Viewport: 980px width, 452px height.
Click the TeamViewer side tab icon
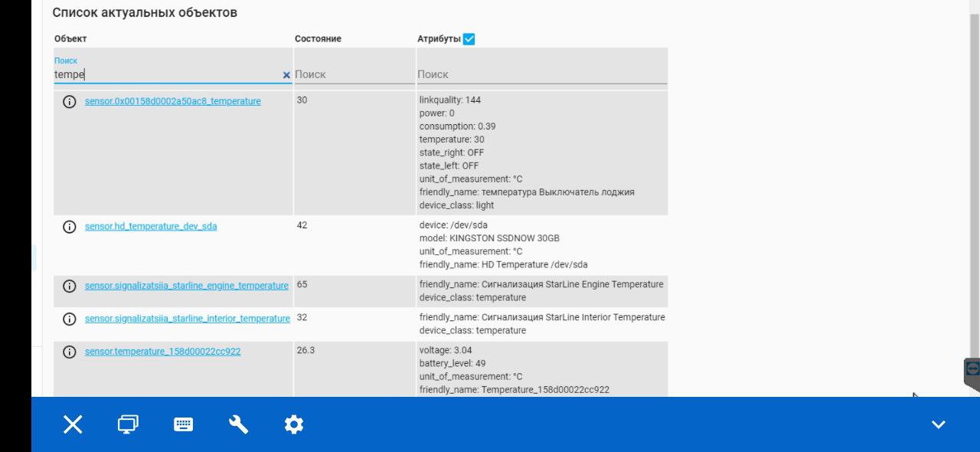point(972,368)
